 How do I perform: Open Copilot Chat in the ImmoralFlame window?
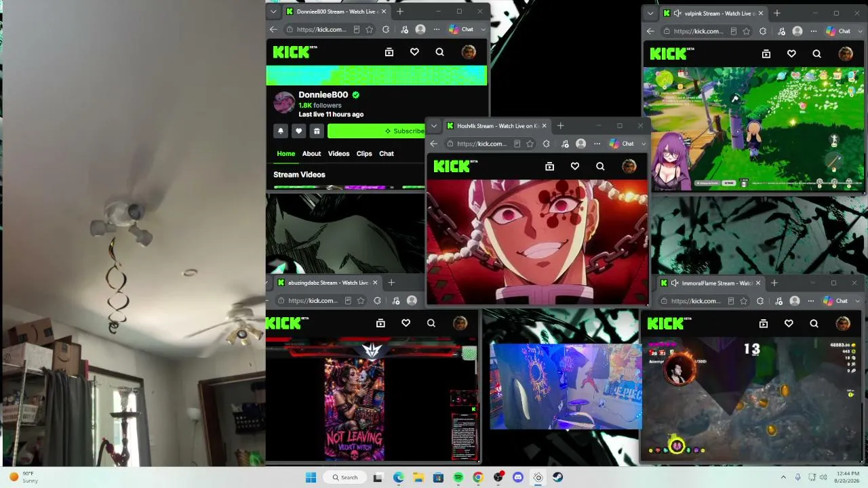pyautogui.click(x=835, y=301)
